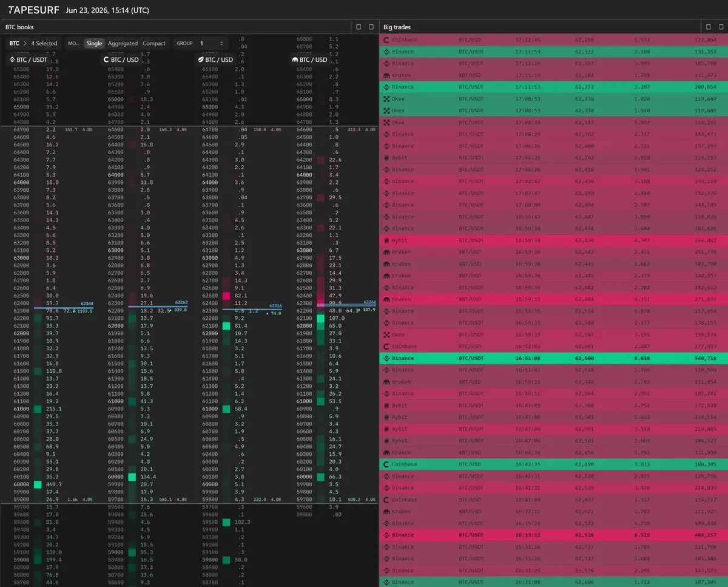Select the Big trades panel title
728x587 pixels.
397,27
